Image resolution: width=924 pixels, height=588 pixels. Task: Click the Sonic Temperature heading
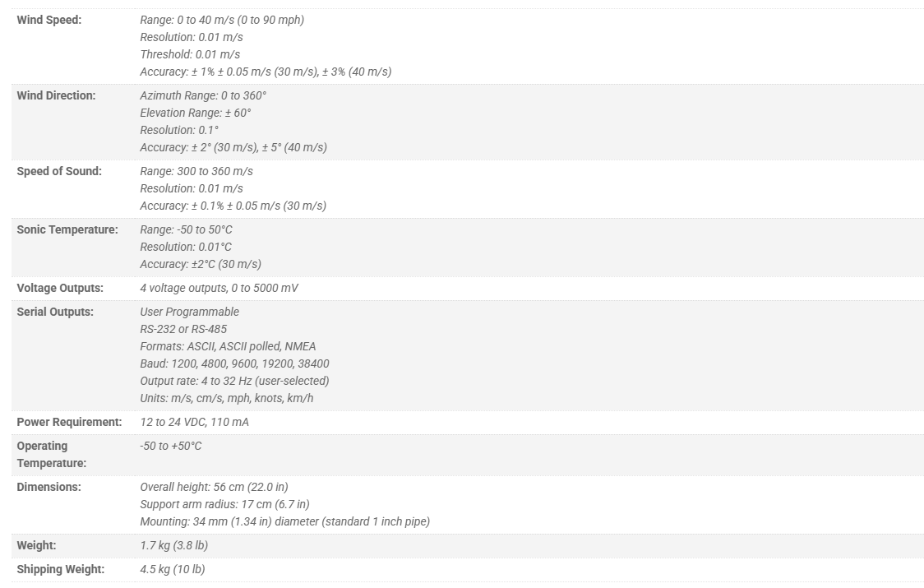[67, 229]
